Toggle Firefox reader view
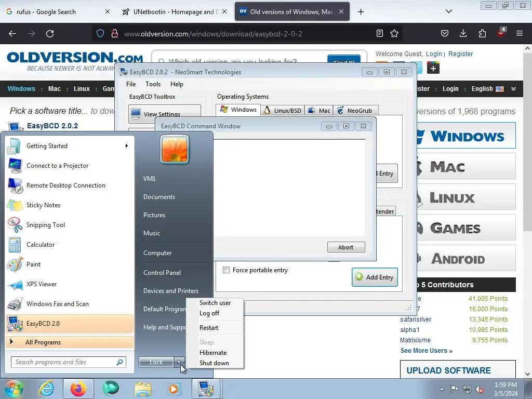Image resolution: width=532 pixels, height=399 pixels. pyautogui.click(x=380, y=33)
